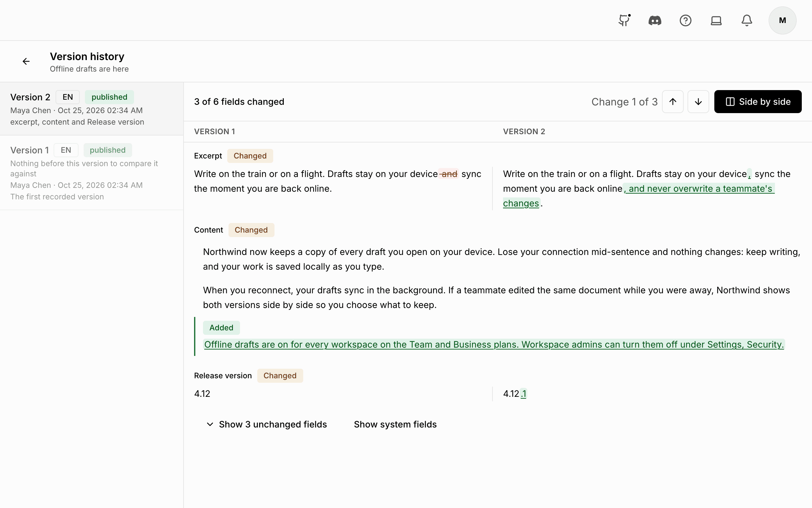812x508 pixels.
Task: Click 'Offline drafts are here' subtitle
Action: tap(89, 69)
